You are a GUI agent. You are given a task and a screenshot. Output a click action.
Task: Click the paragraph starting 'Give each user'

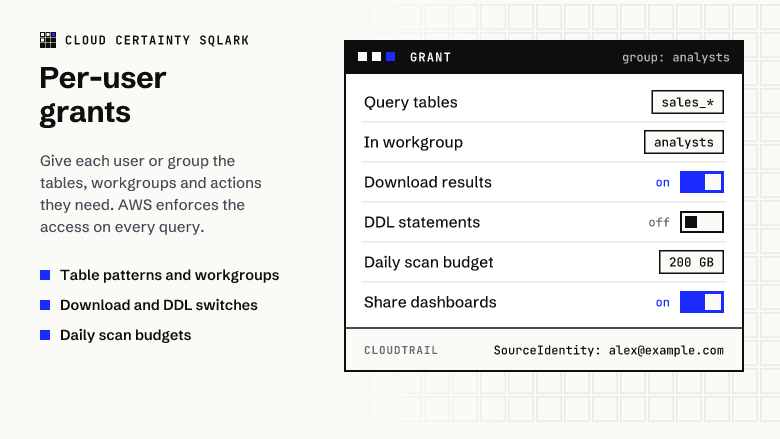151,194
